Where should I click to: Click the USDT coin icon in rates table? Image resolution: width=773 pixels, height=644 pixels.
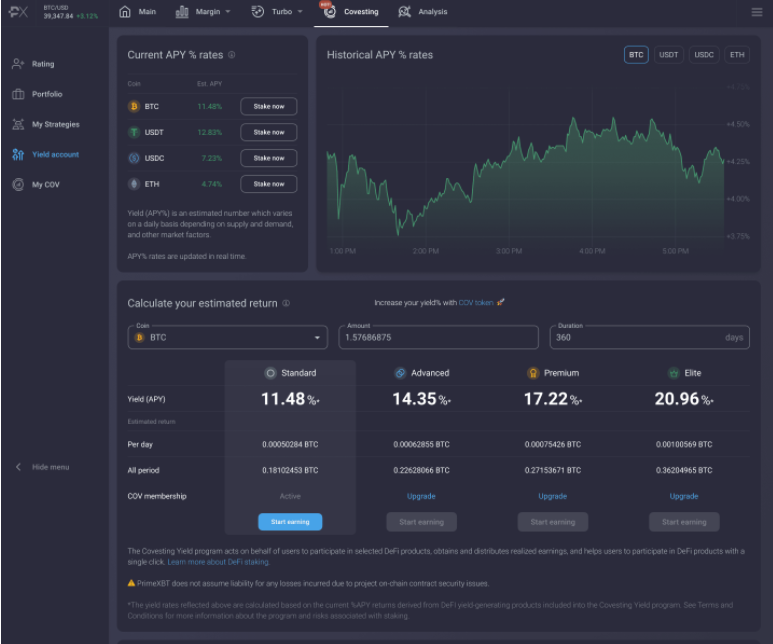pyautogui.click(x=134, y=132)
